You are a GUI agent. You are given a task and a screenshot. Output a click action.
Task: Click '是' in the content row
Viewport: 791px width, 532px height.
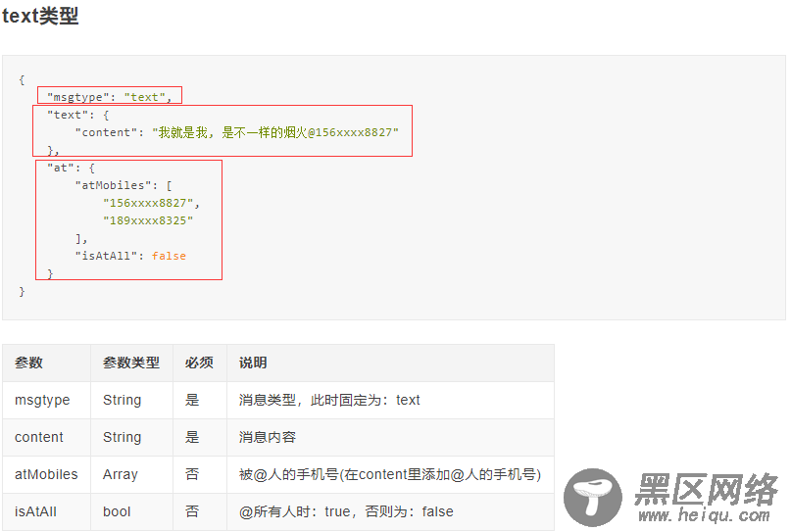(x=192, y=437)
